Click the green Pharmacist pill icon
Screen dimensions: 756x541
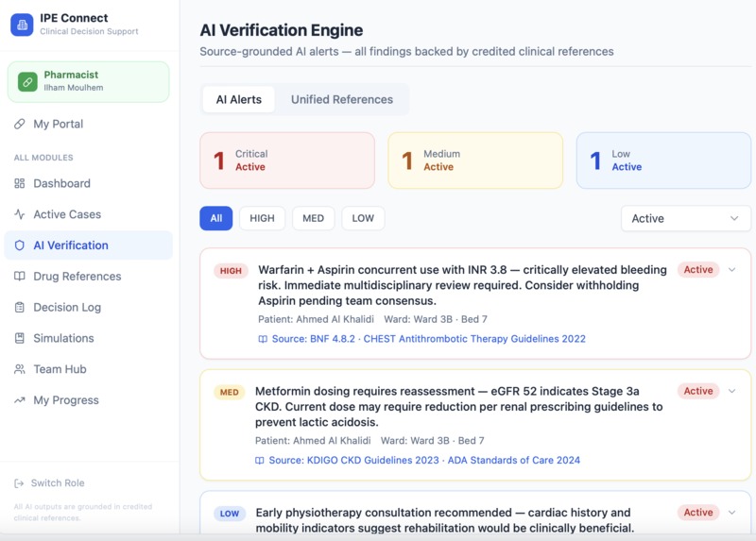(x=27, y=81)
